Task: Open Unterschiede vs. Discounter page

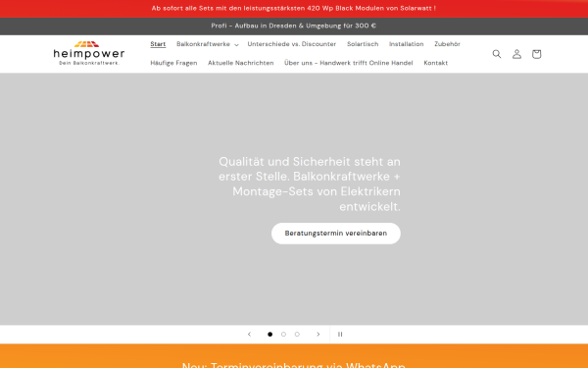Action: (x=292, y=44)
